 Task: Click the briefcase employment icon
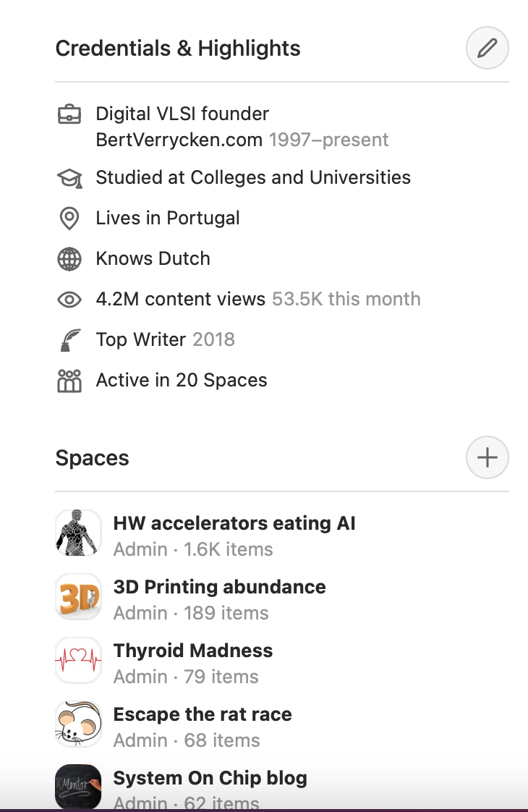click(69, 114)
